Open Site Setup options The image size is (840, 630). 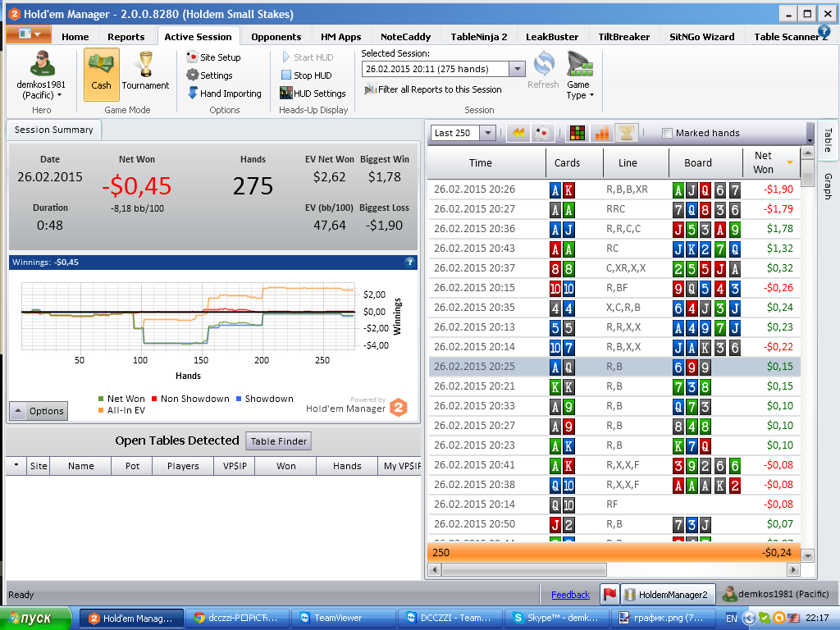click(x=213, y=57)
